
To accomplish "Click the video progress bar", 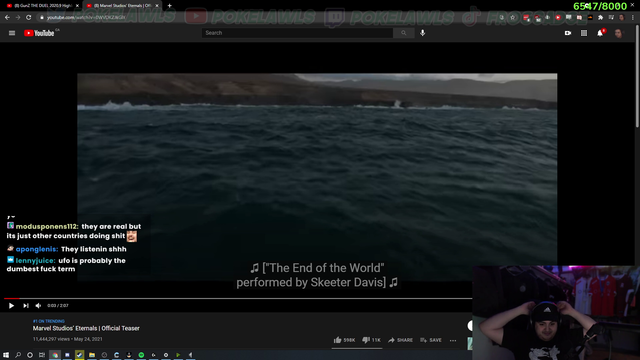I will click(238, 299).
